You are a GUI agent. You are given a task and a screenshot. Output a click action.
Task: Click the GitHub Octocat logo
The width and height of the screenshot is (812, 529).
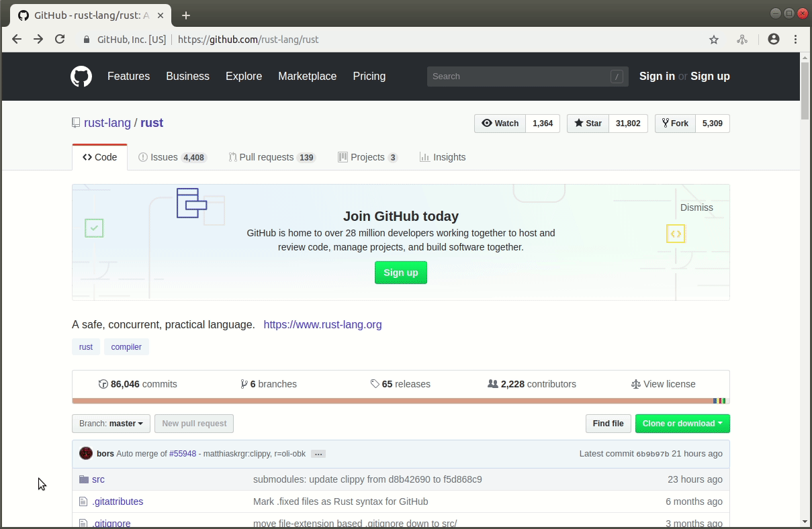coord(81,77)
